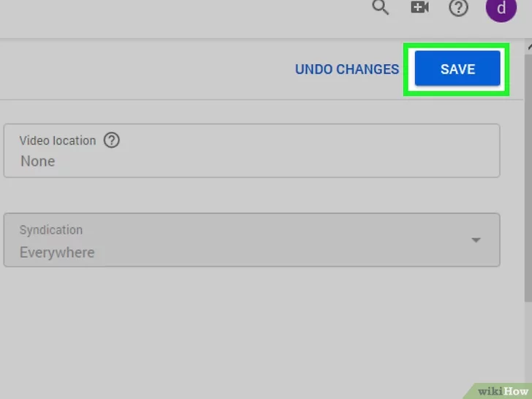Open the create video camera icon

[x=419, y=8]
